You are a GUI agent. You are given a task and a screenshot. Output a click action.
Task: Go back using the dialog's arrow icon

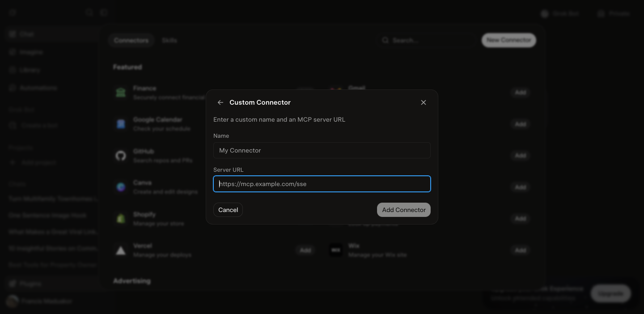pos(220,102)
